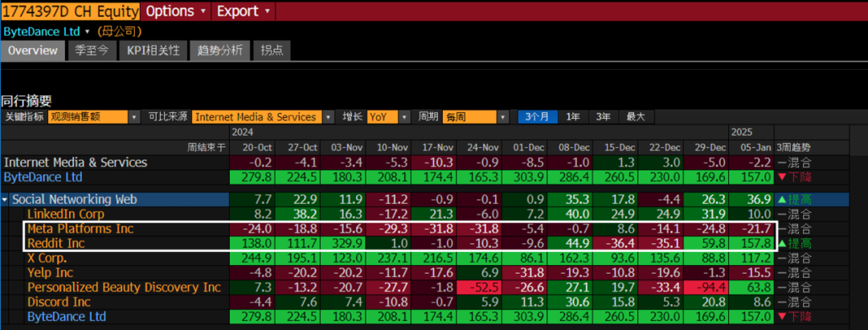
Task: Open the 拐点 tab
Action: [x=272, y=51]
